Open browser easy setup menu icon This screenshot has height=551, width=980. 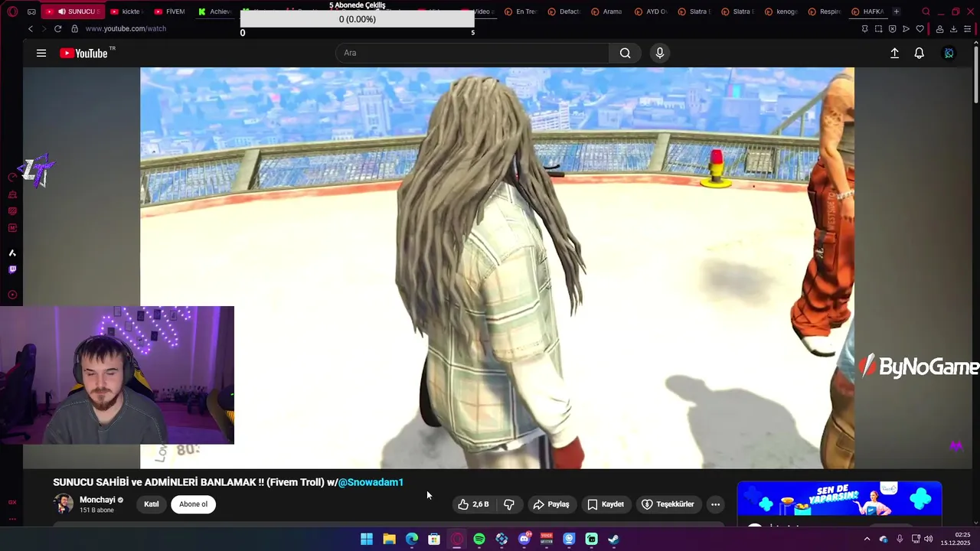(x=968, y=29)
